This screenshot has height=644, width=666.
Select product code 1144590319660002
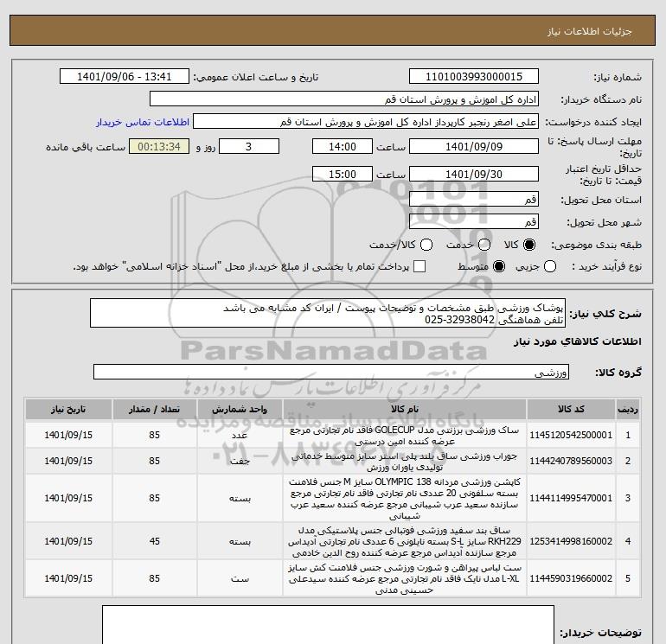pos(571,578)
